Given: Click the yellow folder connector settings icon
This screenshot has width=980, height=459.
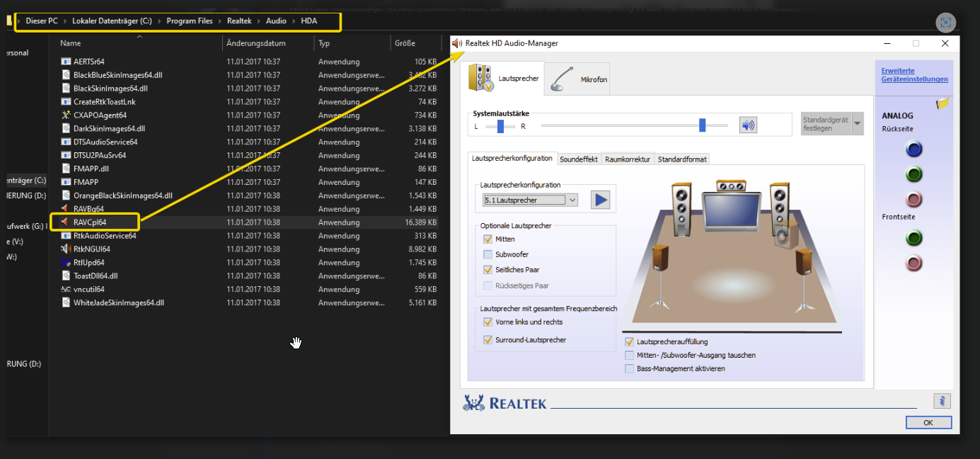Looking at the screenshot, I should [x=942, y=104].
